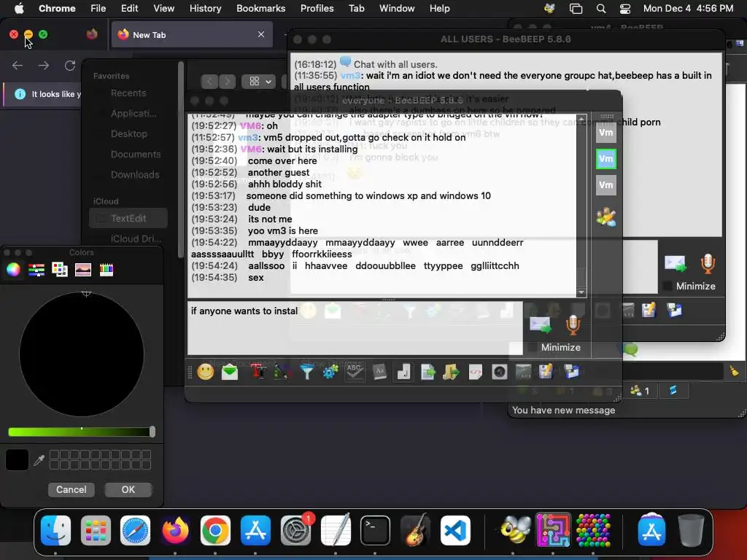747x560 pixels.
Task: Toggle Minimize checkbox in ALL USERS window
Action: [668, 286]
